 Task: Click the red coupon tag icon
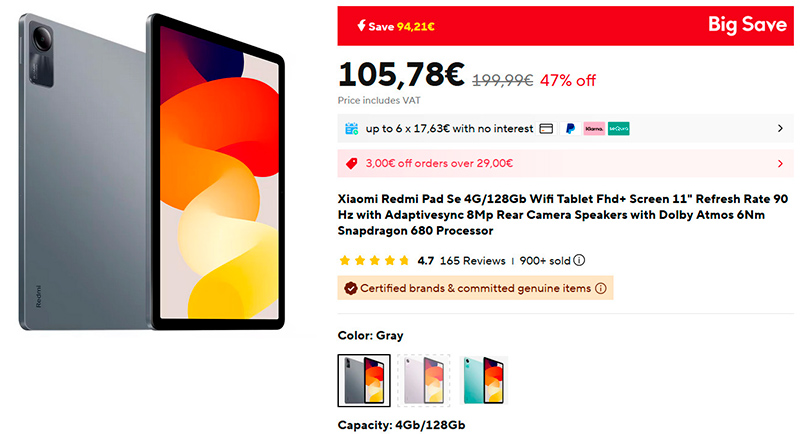(x=351, y=163)
